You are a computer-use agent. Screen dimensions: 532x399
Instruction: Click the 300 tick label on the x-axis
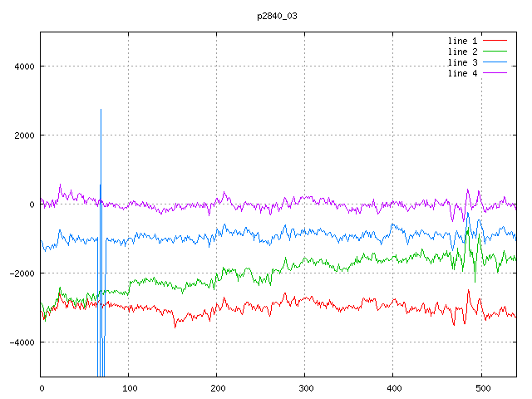[305, 387]
